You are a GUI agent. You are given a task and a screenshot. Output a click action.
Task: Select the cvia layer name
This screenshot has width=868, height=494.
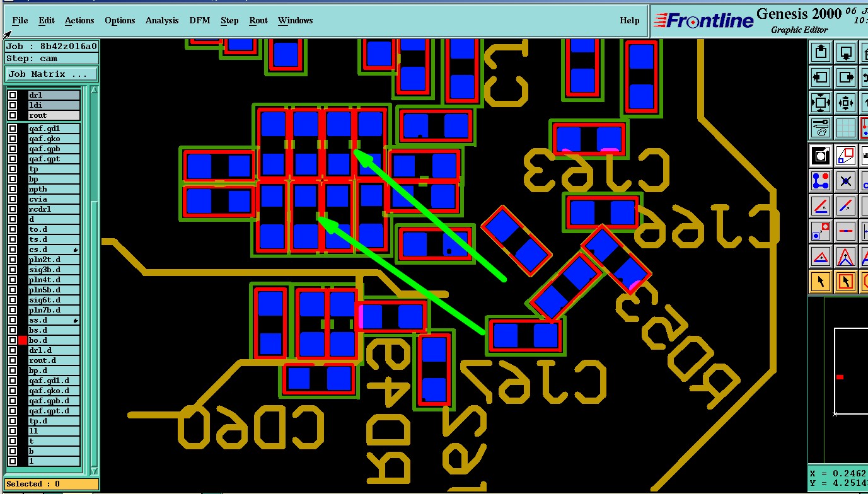coord(54,199)
